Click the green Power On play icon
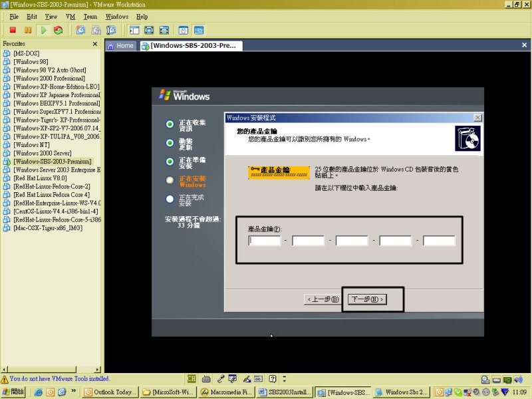532x399 pixels. (x=43, y=30)
